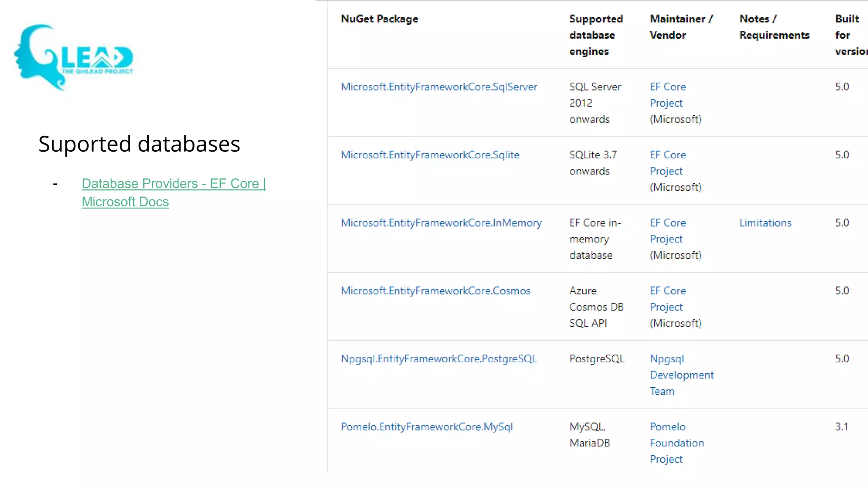This screenshot has width=868, height=488.
Task: Open EF Core Project link in Cosmos row
Action: pyautogui.click(x=668, y=299)
